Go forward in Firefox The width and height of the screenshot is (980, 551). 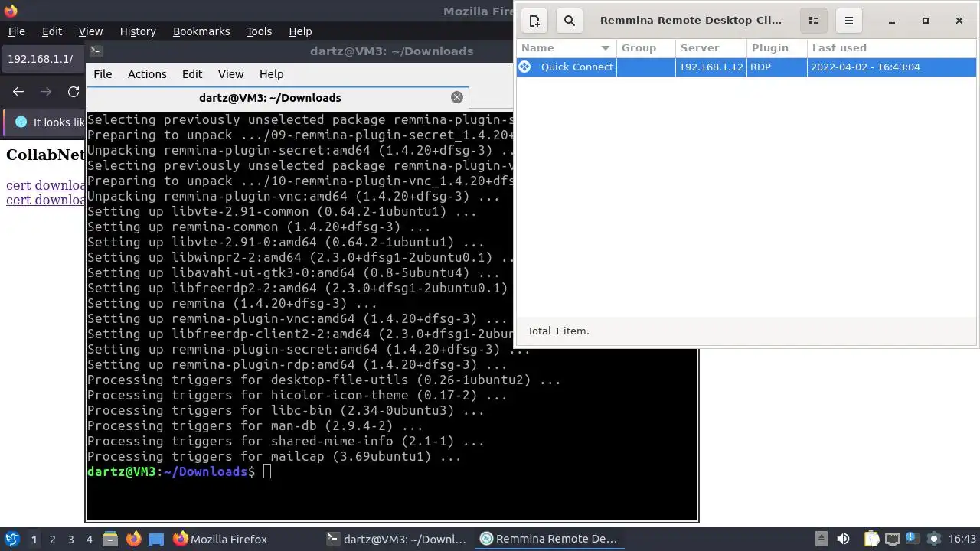coord(46,92)
